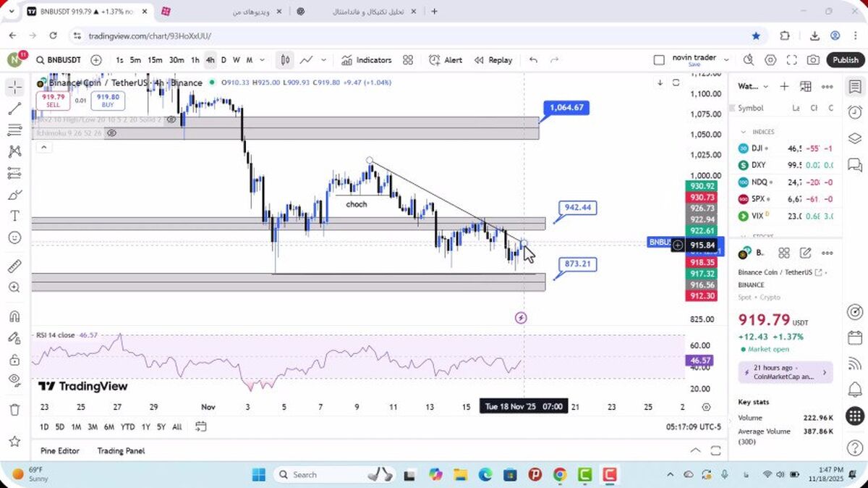Switch to line chart style
868x488 pixels.
(x=306, y=60)
